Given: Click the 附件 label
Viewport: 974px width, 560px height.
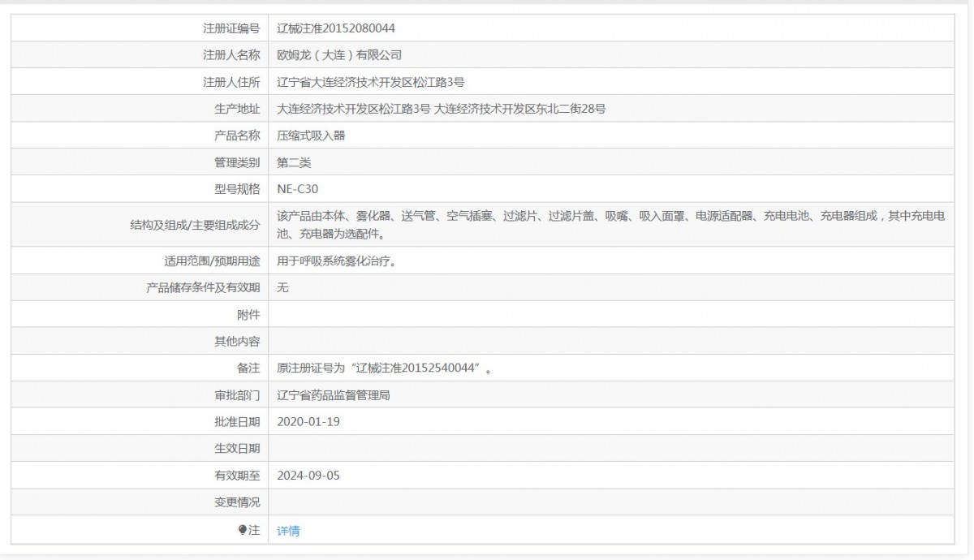Looking at the screenshot, I should coord(248,315).
